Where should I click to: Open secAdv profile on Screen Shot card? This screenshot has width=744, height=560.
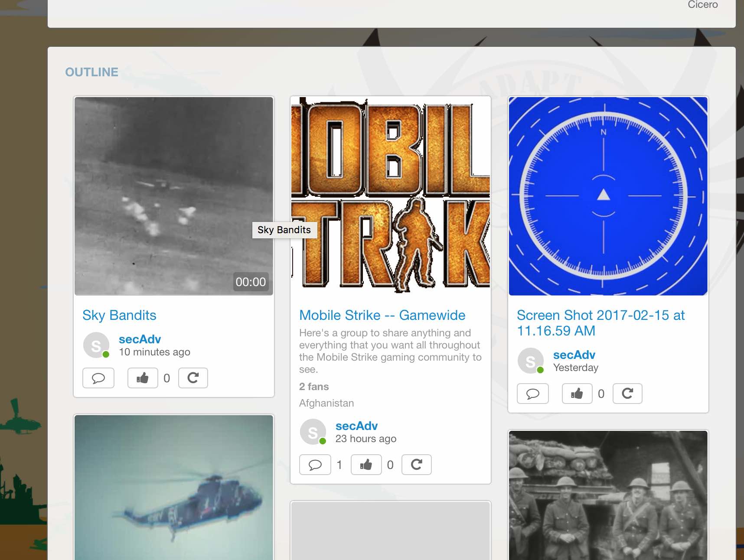574,355
